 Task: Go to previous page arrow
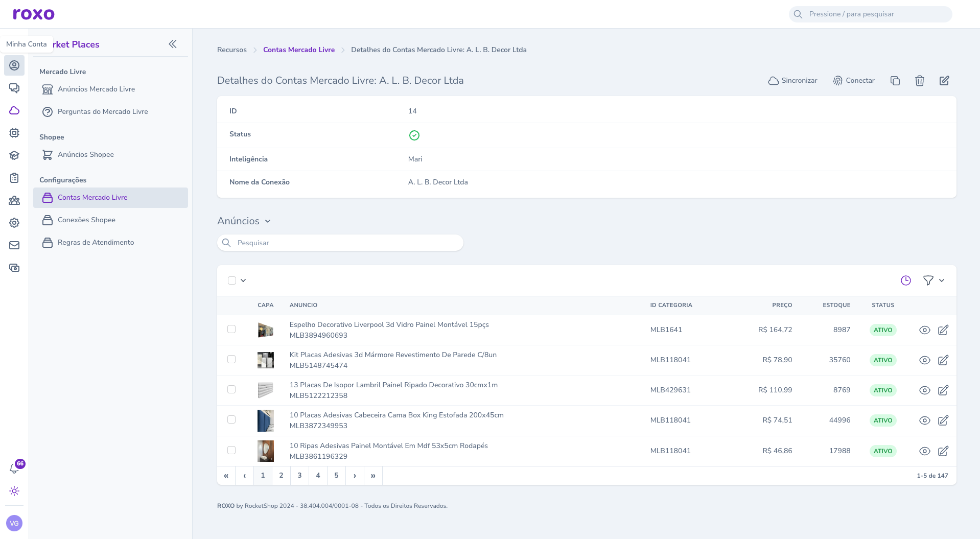click(x=244, y=476)
